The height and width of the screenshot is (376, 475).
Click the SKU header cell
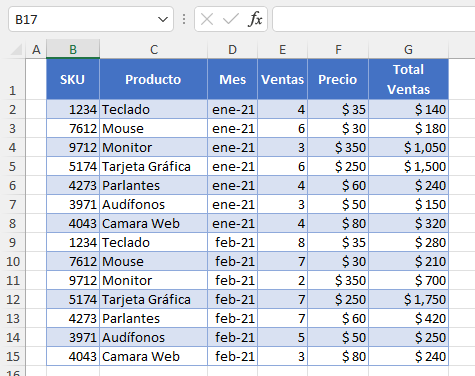point(73,79)
